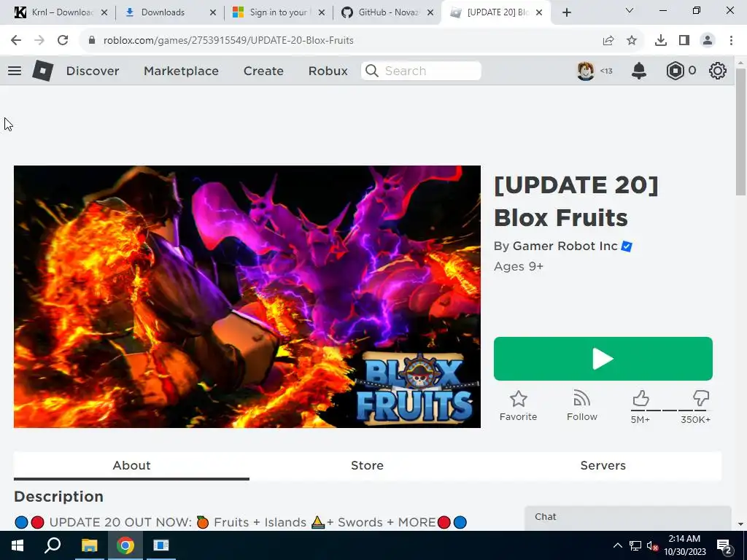Open Discover in the navigation bar
Image resolution: width=747 pixels, height=560 pixels.
coord(93,71)
